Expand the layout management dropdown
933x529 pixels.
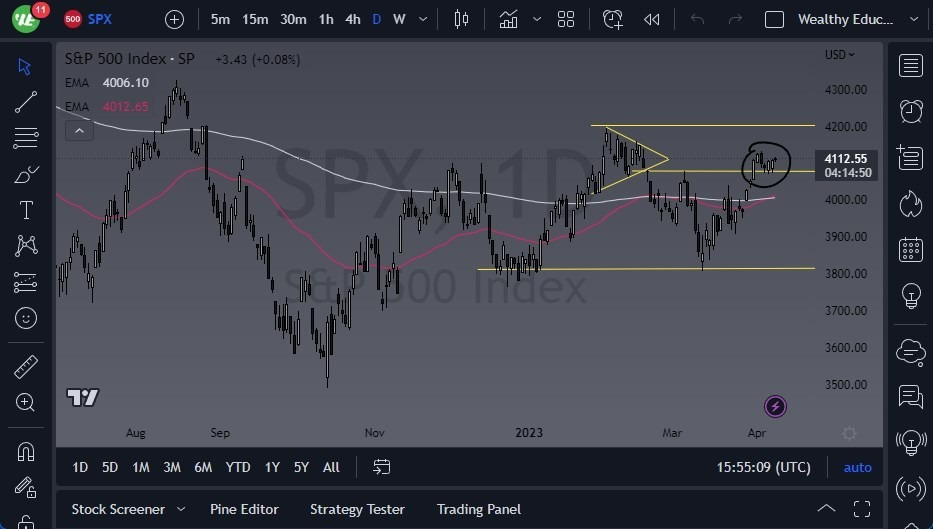(914, 20)
